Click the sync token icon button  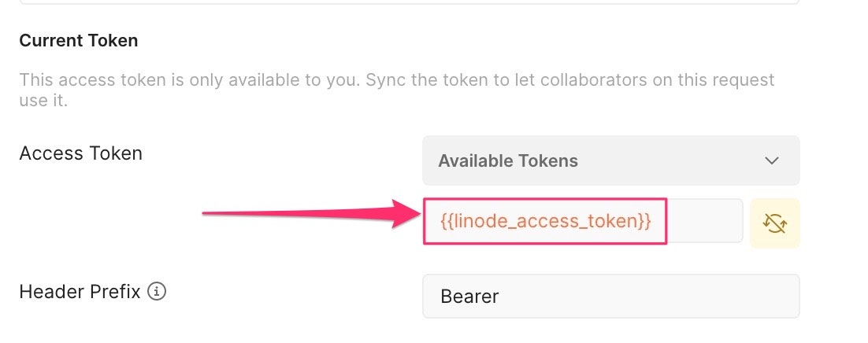(775, 223)
